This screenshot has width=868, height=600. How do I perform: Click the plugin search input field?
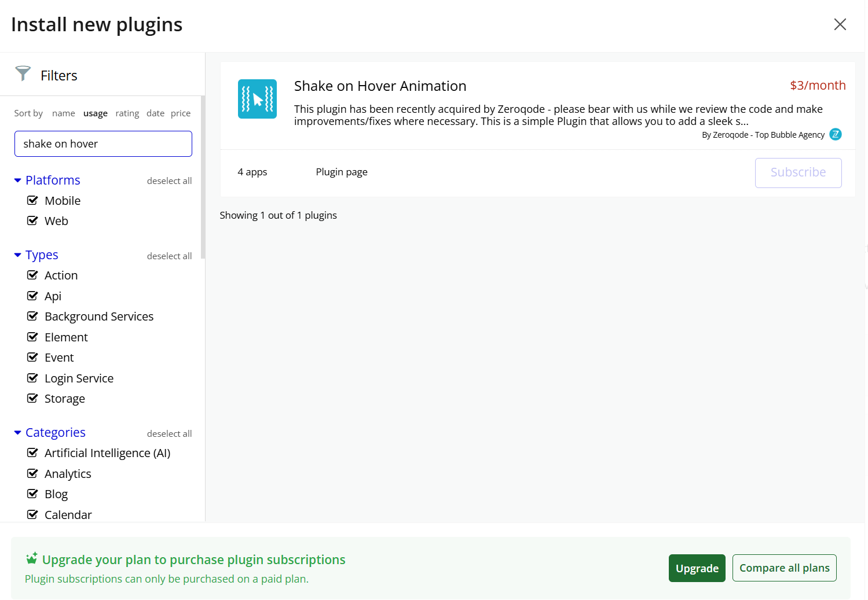coord(103,143)
